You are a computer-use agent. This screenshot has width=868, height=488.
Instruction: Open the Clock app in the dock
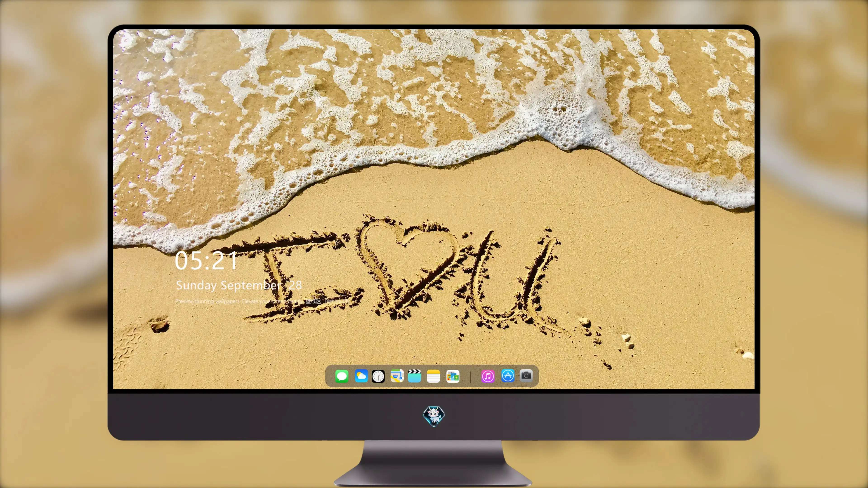pyautogui.click(x=378, y=376)
